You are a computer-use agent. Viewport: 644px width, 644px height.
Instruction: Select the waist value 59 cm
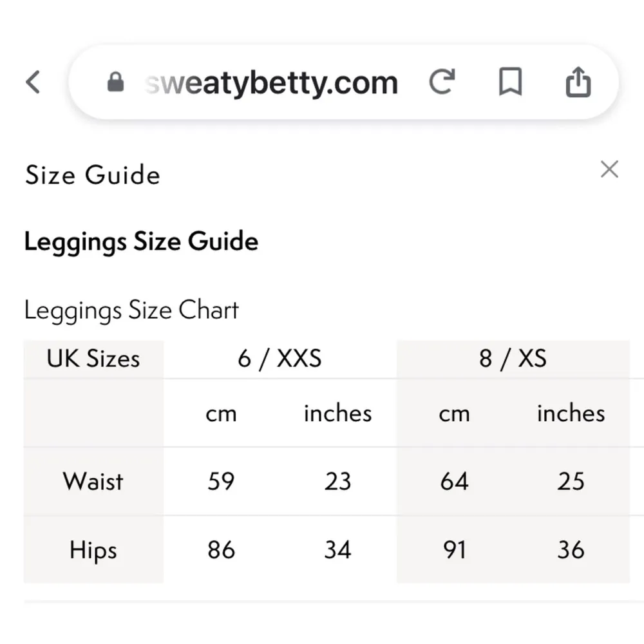coord(222,481)
